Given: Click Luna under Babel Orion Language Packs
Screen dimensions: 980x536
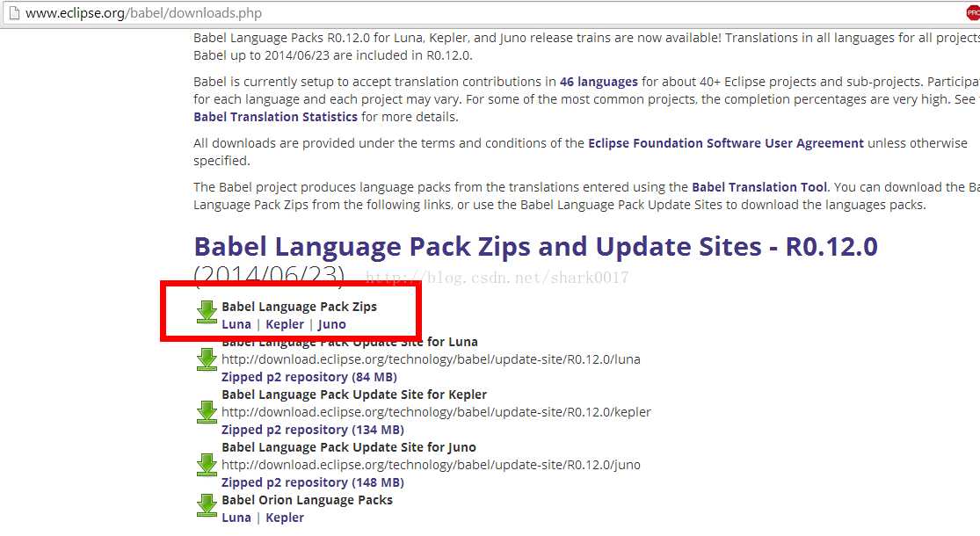Looking at the screenshot, I should [x=236, y=518].
